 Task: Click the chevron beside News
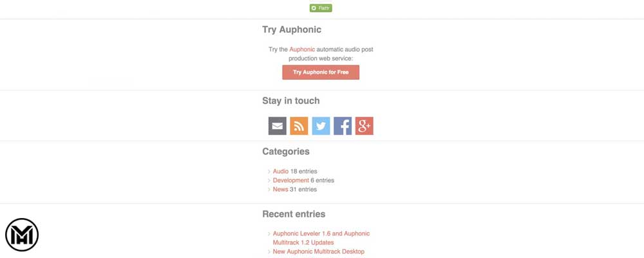[269, 190]
